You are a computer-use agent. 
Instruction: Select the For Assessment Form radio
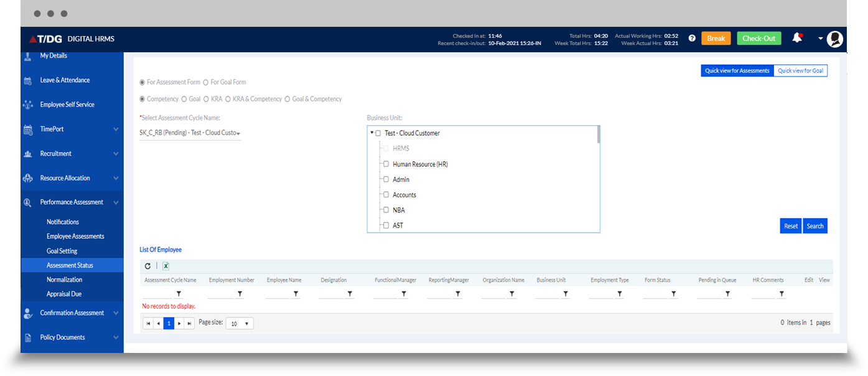pyautogui.click(x=142, y=82)
